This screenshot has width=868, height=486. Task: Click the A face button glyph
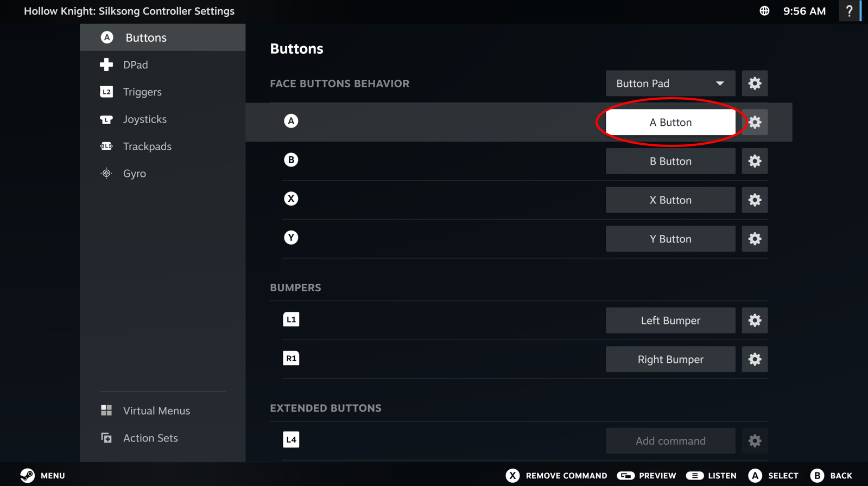[x=291, y=121]
